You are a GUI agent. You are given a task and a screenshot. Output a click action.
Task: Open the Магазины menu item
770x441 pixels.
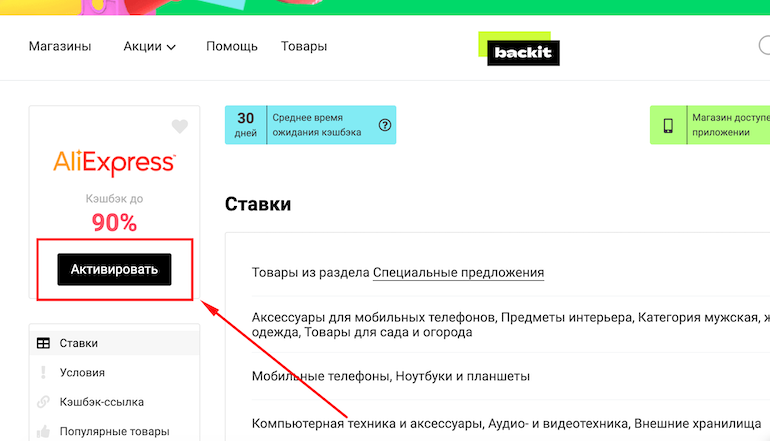60,46
